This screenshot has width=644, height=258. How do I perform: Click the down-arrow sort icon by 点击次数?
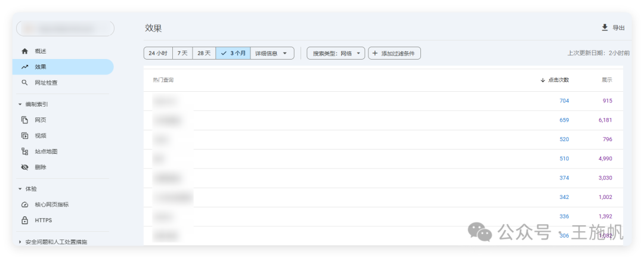(543, 80)
